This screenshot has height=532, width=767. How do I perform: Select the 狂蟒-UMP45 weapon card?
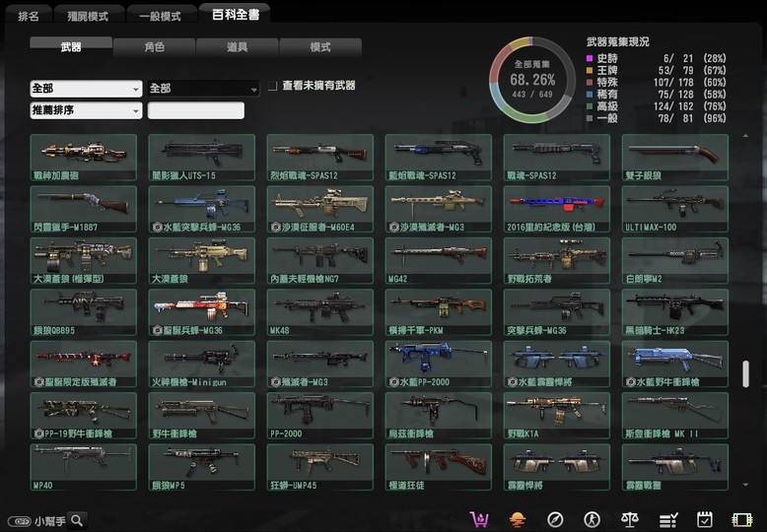pos(319,467)
